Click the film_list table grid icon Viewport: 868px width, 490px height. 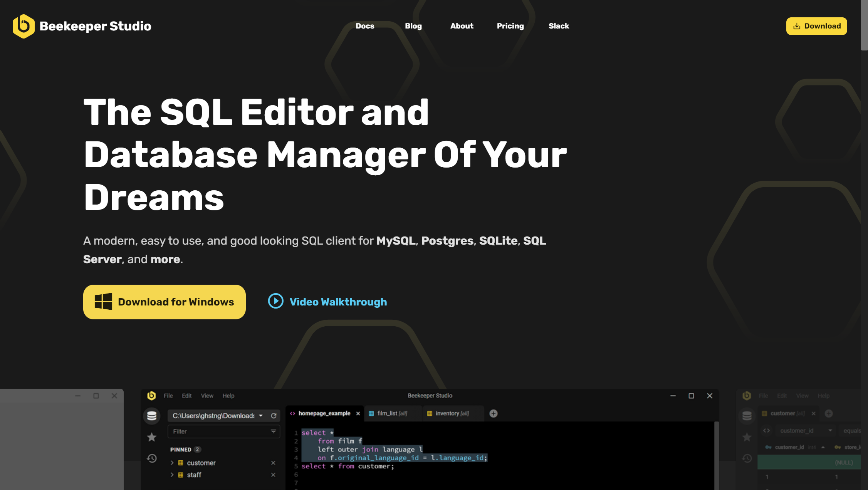[x=371, y=413]
